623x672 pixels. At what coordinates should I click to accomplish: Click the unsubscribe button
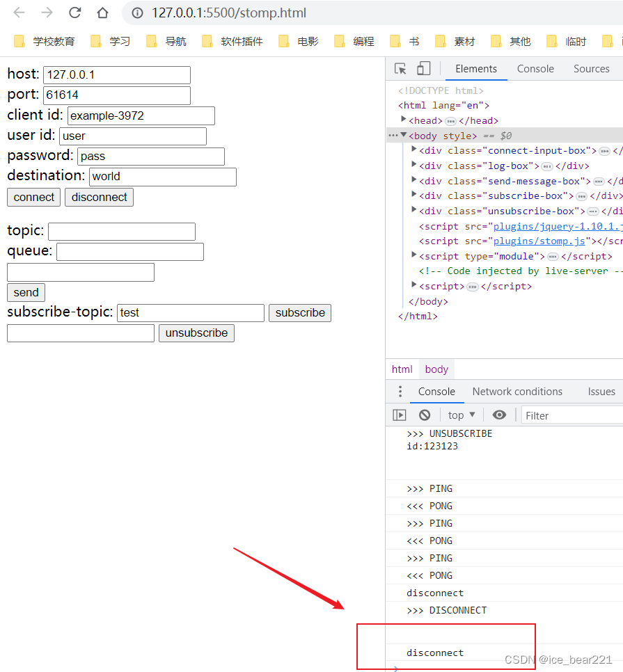196,333
